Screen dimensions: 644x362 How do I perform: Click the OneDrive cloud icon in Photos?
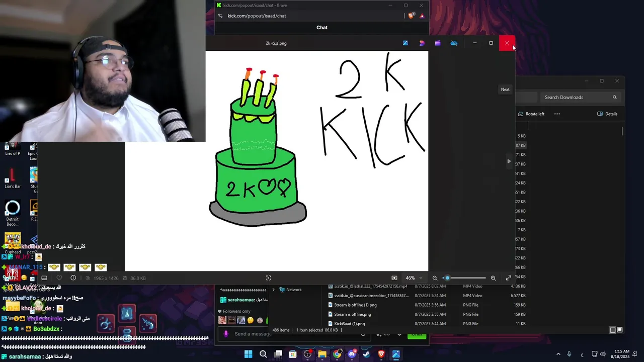tap(454, 43)
